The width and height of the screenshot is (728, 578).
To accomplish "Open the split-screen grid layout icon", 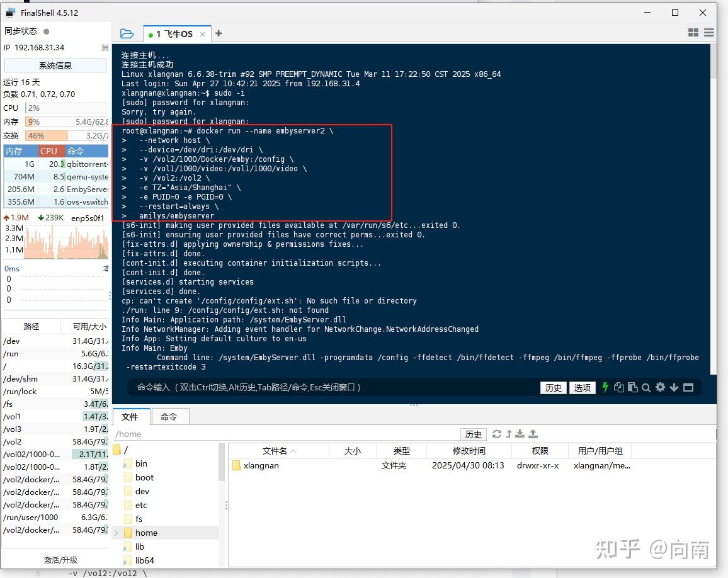I will tap(693, 32).
